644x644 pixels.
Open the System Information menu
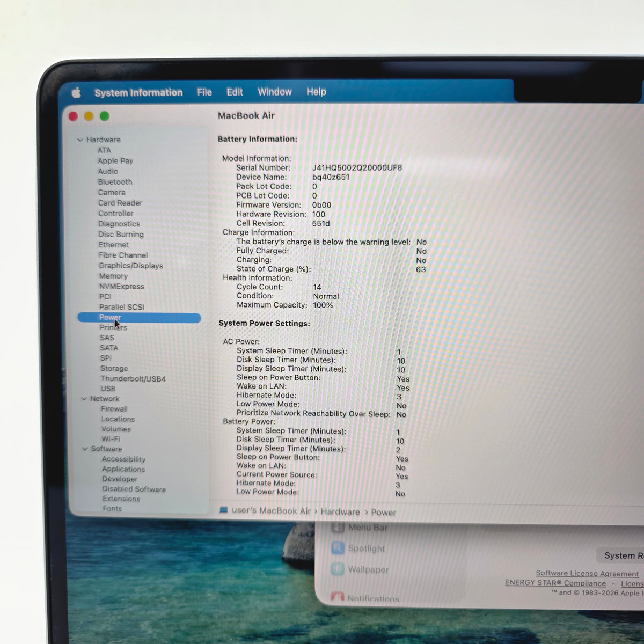138,92
